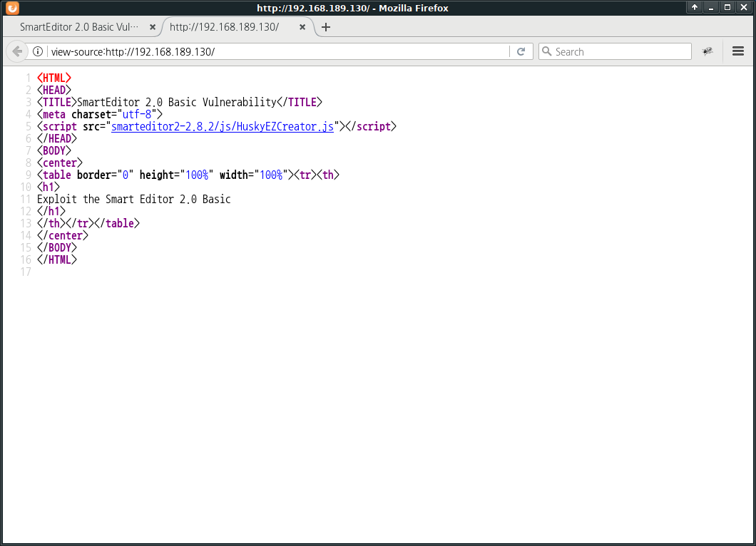Click the closing </h1> tag on line 12

tap(51, 211)
